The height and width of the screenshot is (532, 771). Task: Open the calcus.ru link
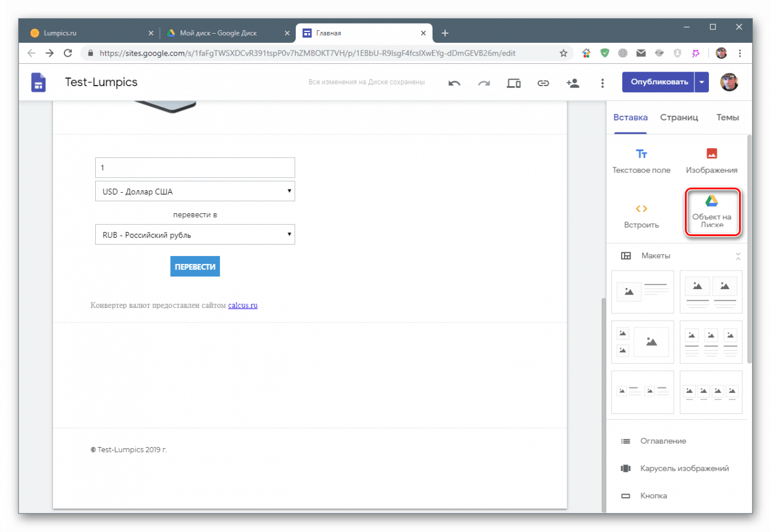(x=243, y=305)
